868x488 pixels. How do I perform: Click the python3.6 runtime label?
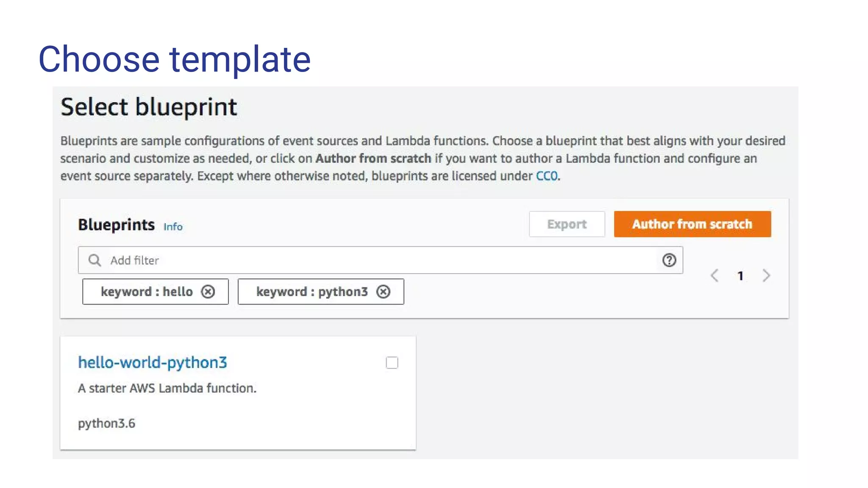point(106,423)
